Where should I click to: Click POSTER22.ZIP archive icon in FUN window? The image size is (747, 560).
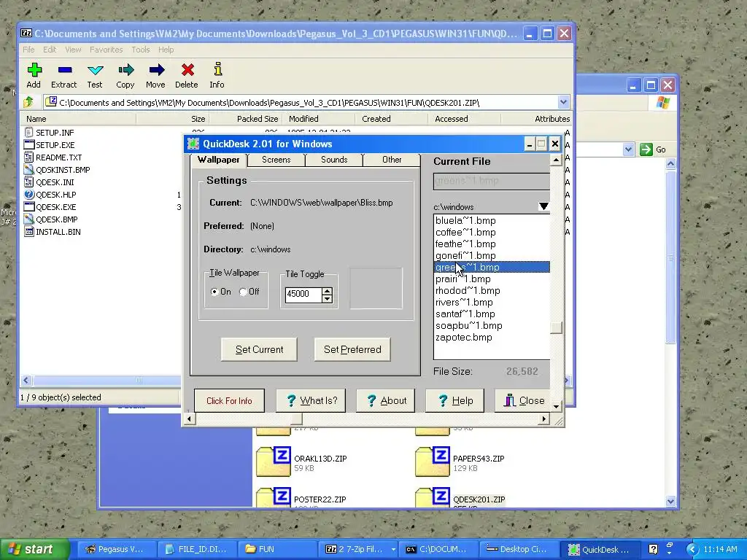click(x=274, y=497)
